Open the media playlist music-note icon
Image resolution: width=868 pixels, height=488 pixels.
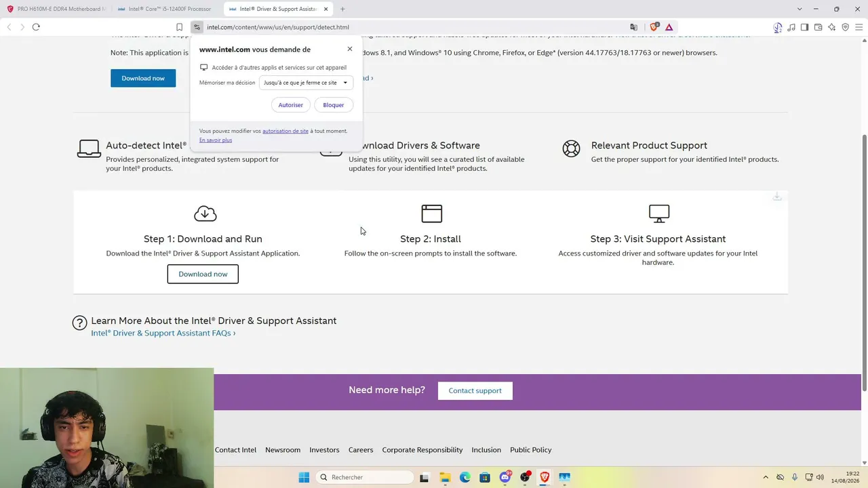coord(791,27)
